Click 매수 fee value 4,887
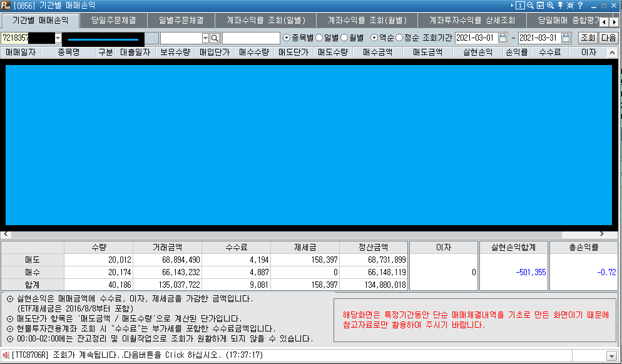 [259, 273]
